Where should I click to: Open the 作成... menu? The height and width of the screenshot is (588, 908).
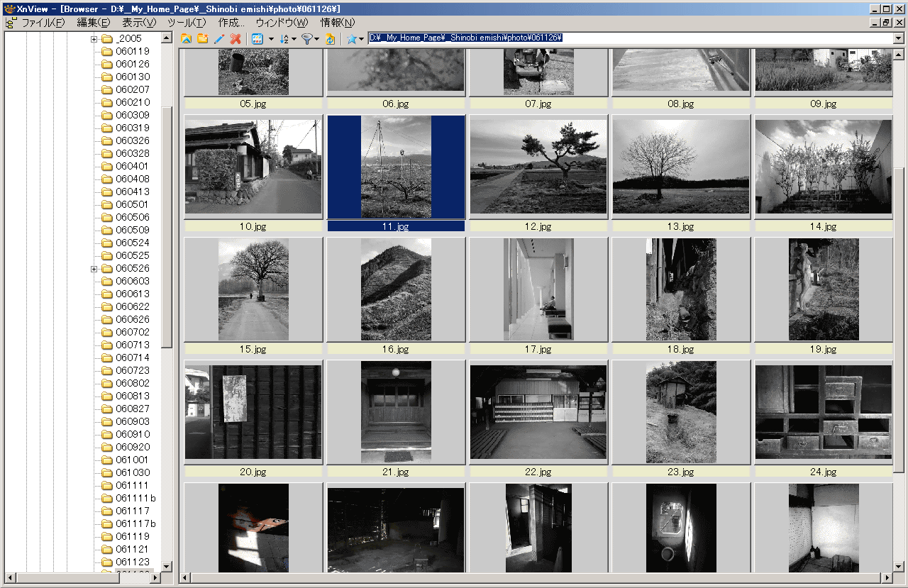pyautogui.click(x=231, y=22)
